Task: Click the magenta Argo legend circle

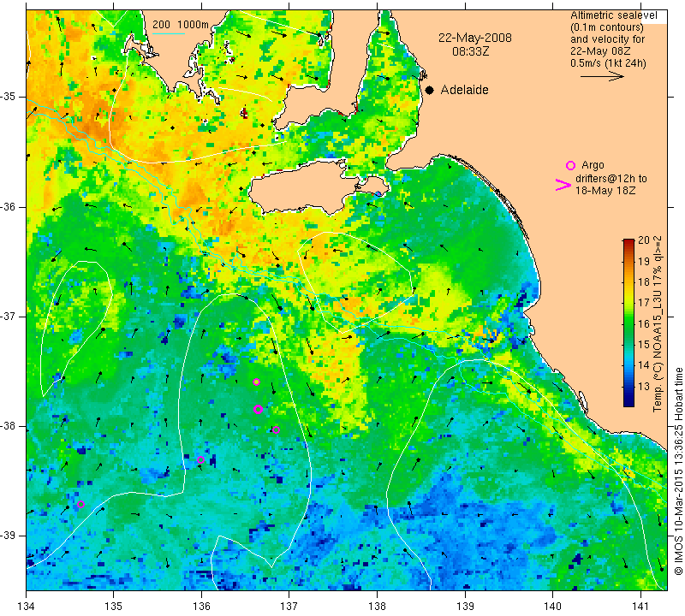Action: [570, 165]
